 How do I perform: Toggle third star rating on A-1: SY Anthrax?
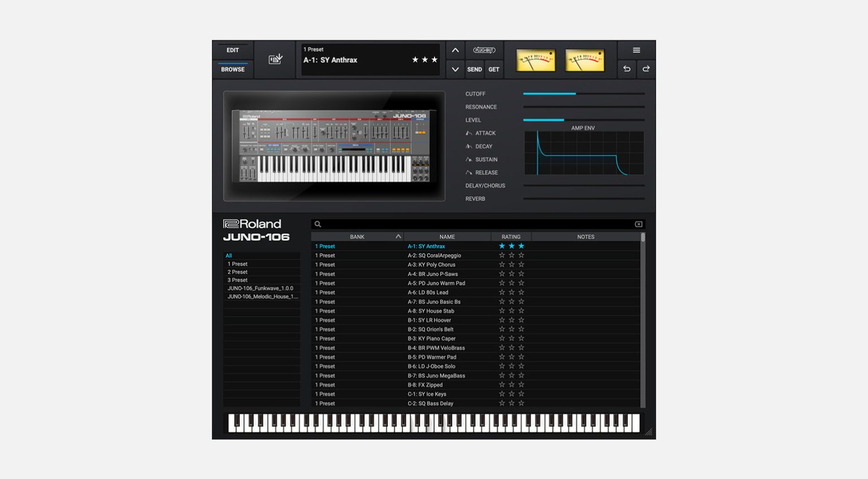click(x=521, y=246)
